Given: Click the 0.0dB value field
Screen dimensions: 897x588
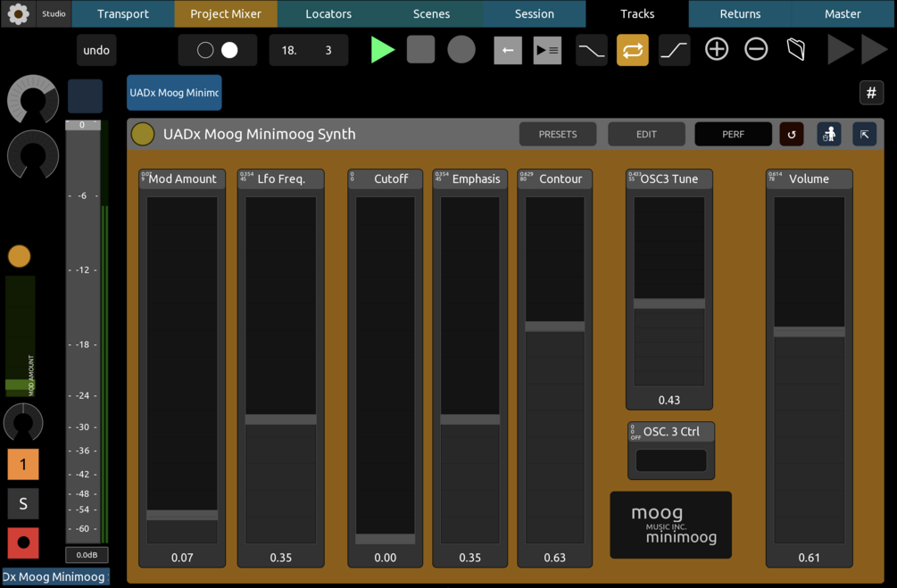Looking at the screenshot, I should pyautogui.click(x=87, y=555).
